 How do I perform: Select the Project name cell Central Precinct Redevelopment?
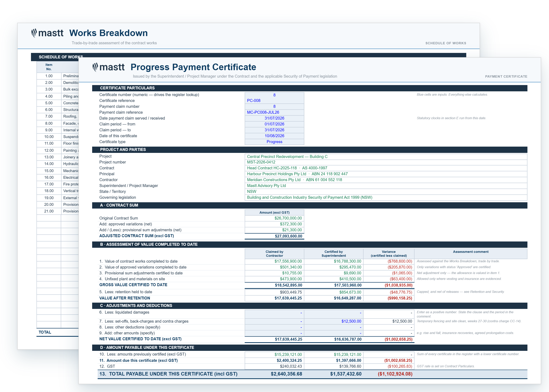click(x=386, y=157)
